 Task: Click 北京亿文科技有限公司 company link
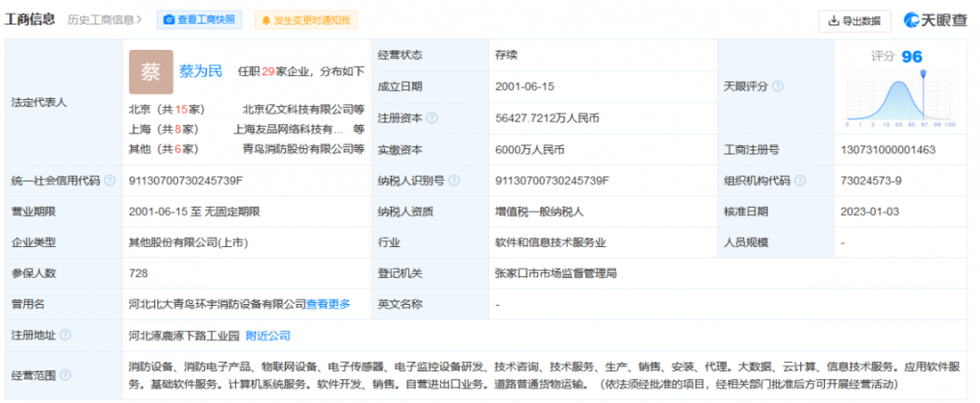click(298, 109)
